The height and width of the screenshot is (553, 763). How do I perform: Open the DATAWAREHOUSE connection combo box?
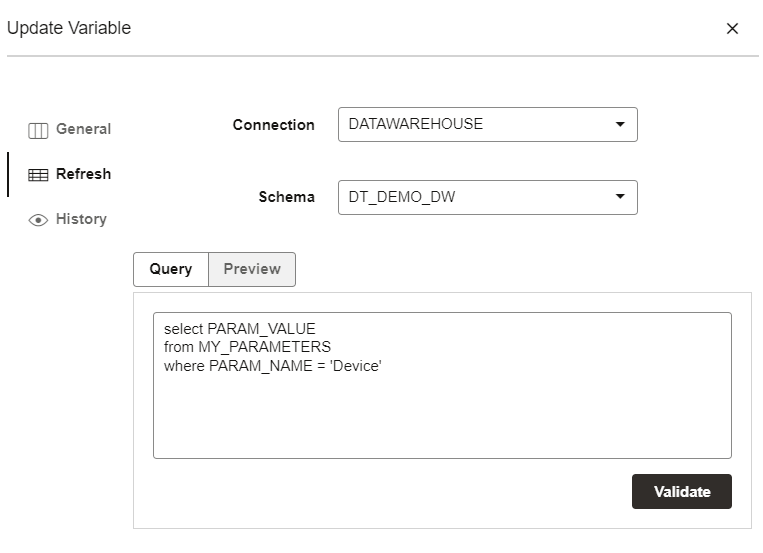(x=475, y=125)
